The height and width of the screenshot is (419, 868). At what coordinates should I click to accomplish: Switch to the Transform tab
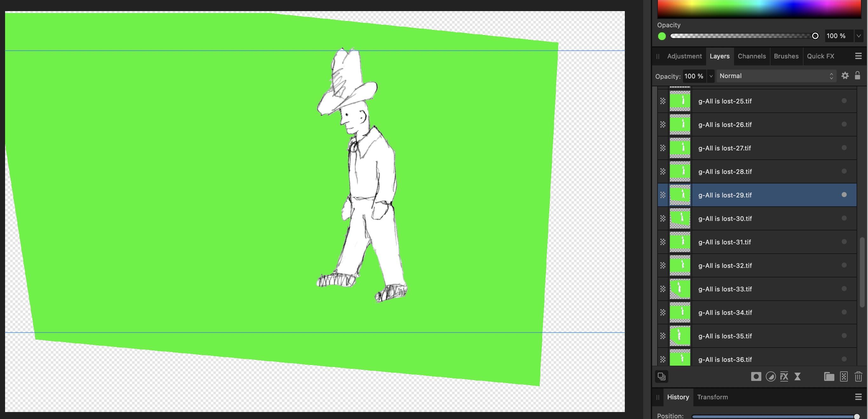tap(712, 397)
